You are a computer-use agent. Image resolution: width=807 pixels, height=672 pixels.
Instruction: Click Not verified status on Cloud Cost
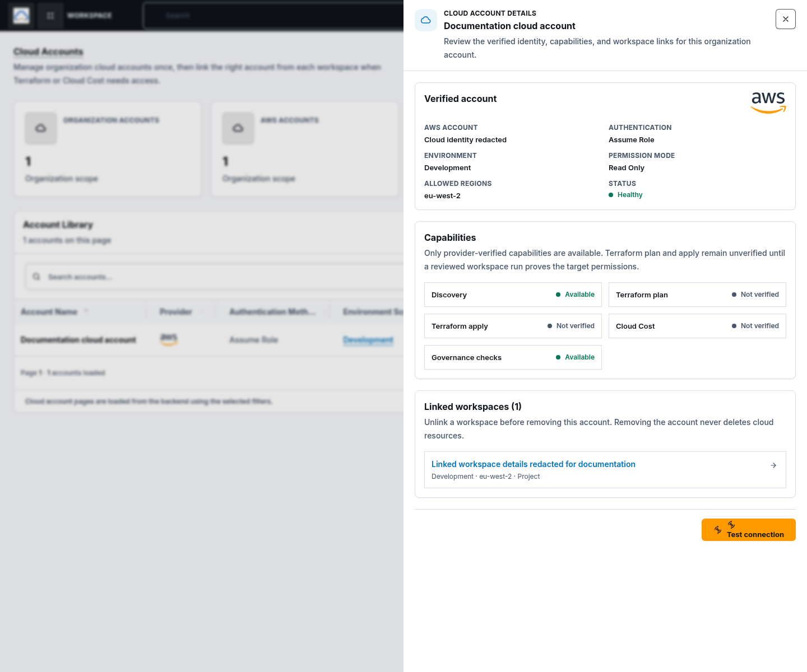(x=755, y=326)
